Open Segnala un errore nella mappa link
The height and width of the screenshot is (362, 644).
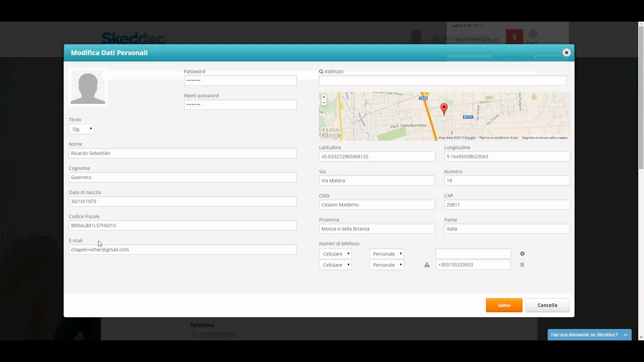[x=544, y=138]
